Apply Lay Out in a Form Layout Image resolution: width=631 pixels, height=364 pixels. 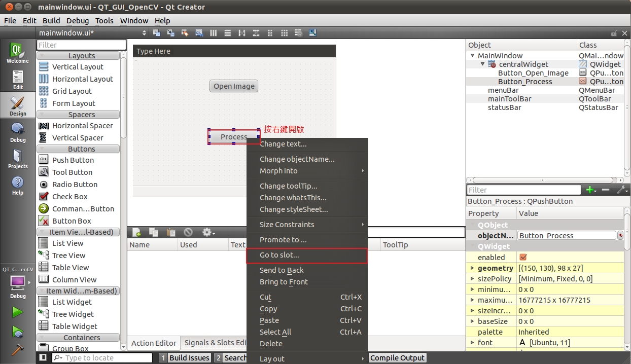[x=270, y=33]
